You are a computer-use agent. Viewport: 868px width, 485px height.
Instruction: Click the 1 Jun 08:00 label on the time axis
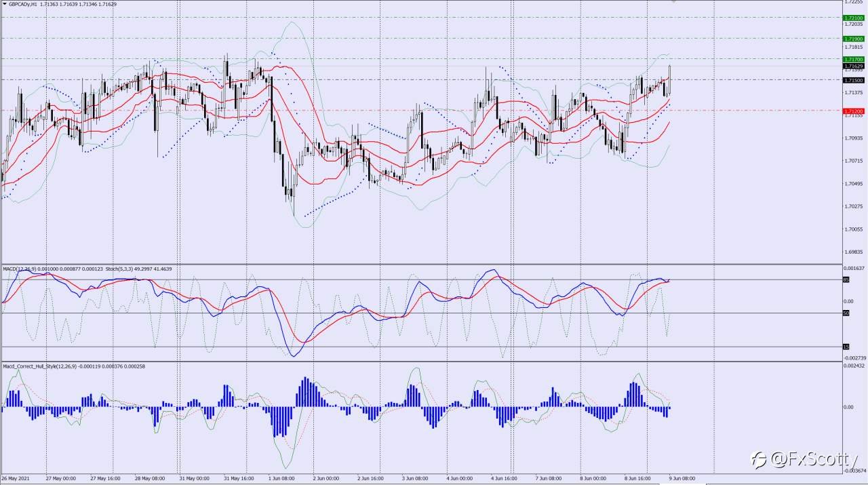[x=283, y=478]
